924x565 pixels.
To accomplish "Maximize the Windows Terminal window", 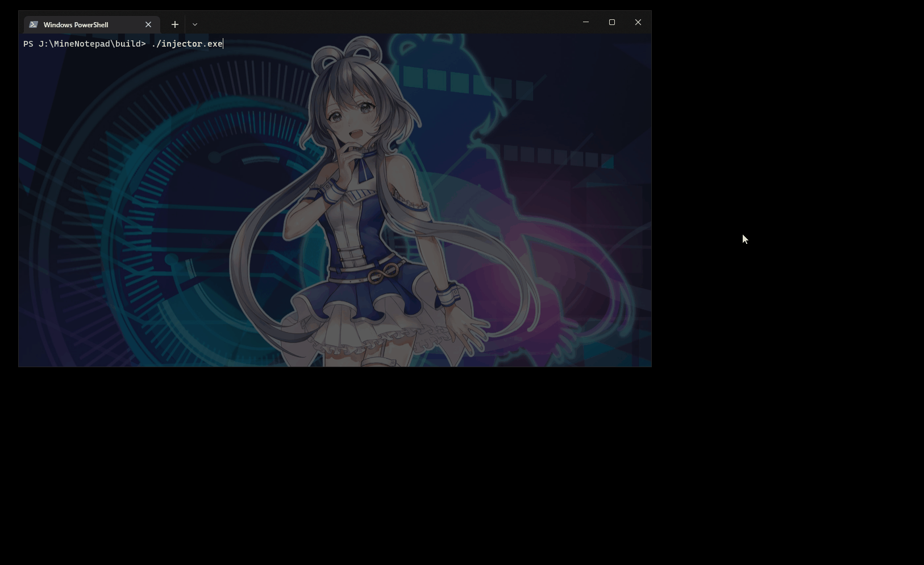I will tap(612, 22).
